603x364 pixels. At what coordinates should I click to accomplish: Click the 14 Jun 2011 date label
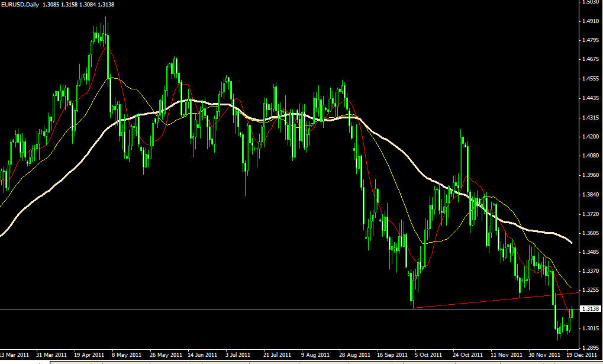[x=202, y=355]
